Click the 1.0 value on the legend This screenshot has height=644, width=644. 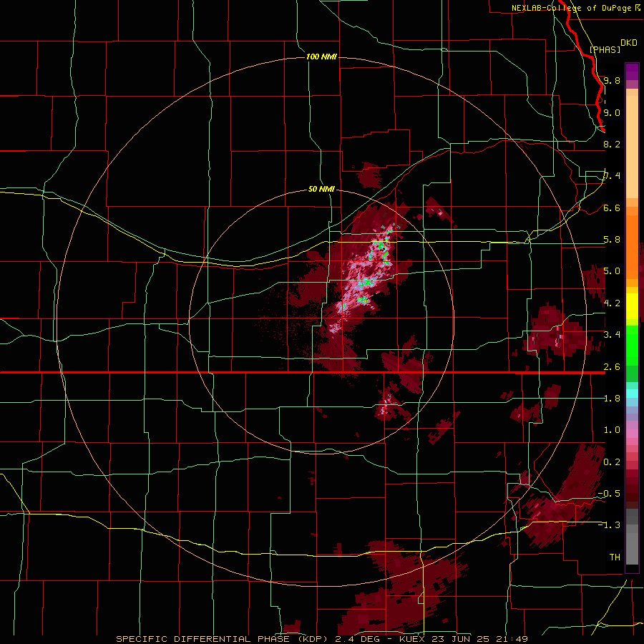pyautogui.click(x=612, y=430)
